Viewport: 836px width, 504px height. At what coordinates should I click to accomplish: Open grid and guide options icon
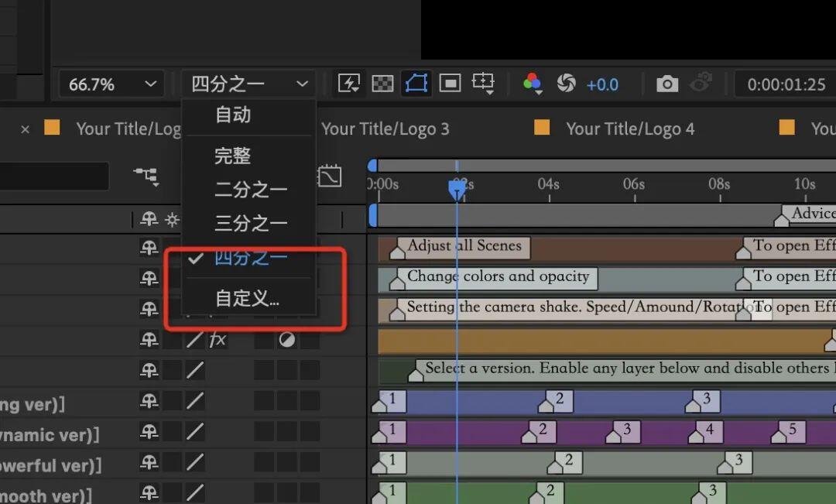[484, 84]
